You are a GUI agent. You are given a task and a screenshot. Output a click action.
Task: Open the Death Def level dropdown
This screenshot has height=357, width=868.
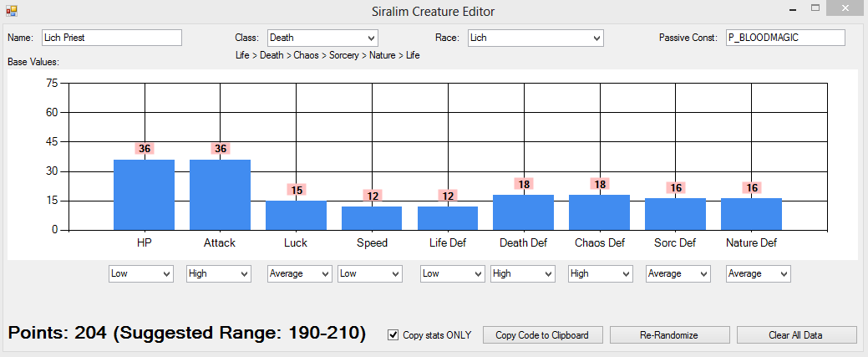pyautogui.click(x=523, y=273)
